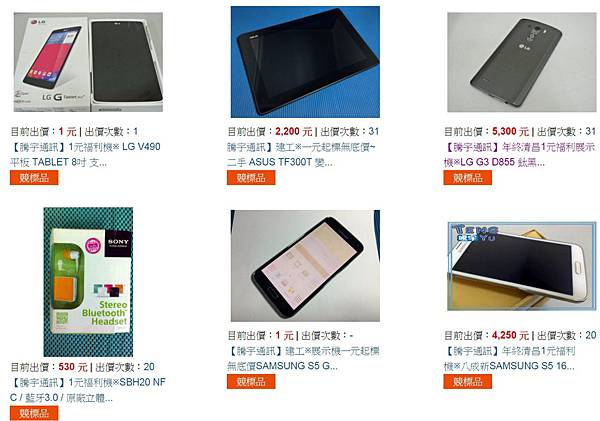Screen dimensions: 600x421
Task: Open the LG G Tablet product photo
Action: pos(88,62)
